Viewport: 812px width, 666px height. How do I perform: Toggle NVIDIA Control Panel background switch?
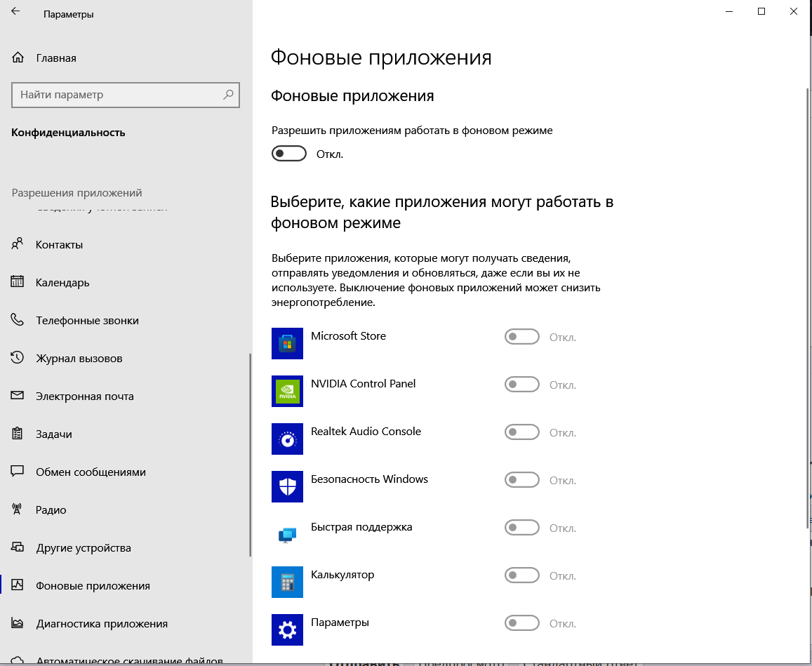click(522, 385)
